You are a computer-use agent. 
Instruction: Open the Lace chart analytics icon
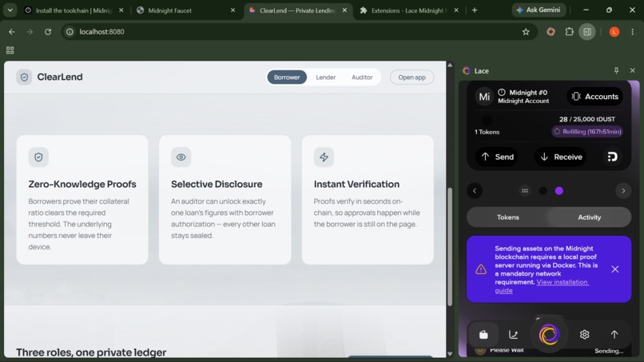point(514,335)
